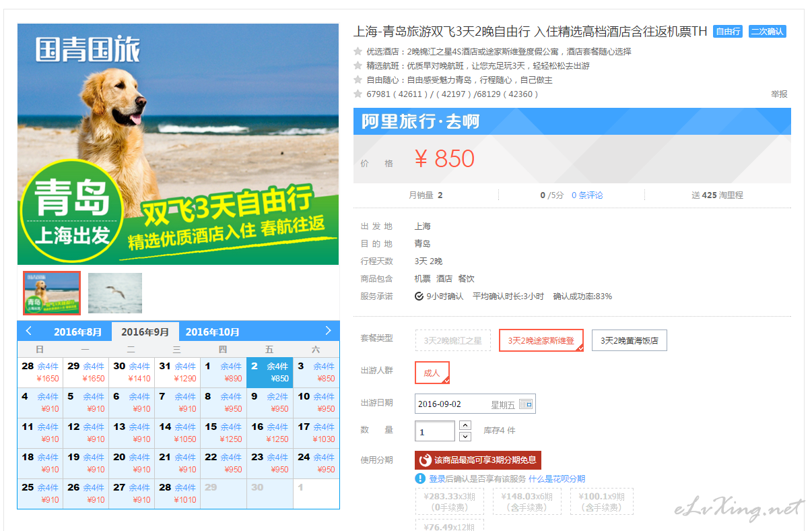Choose the 3天2晚锦江之星 package option

[x=453, y=340]
